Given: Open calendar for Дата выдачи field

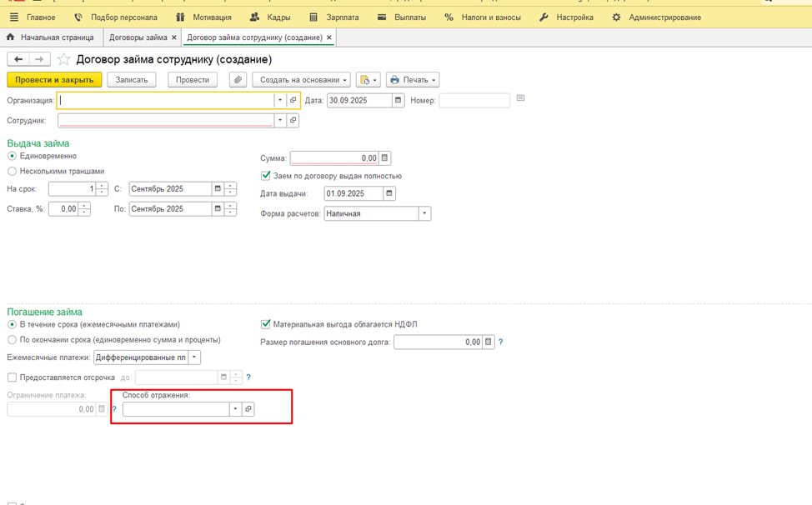Looking at the screenshot, I should (x=389, y=193).
